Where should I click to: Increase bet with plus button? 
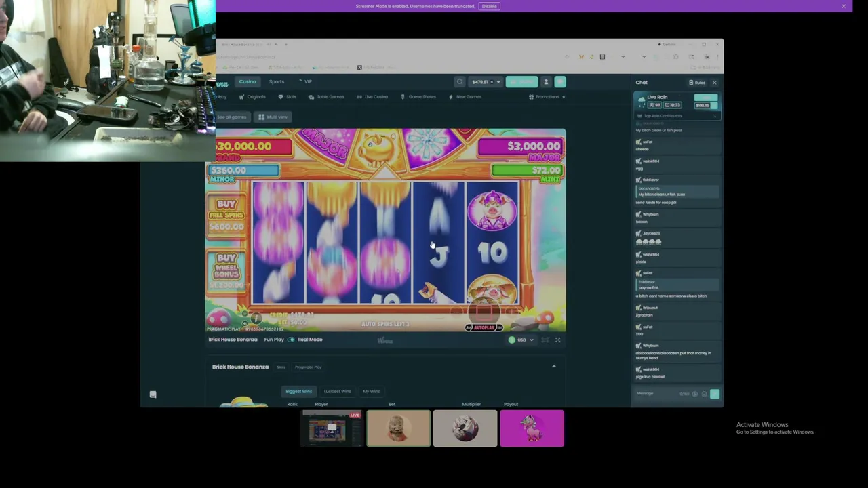pyautogui.click(x=513, y=312)
